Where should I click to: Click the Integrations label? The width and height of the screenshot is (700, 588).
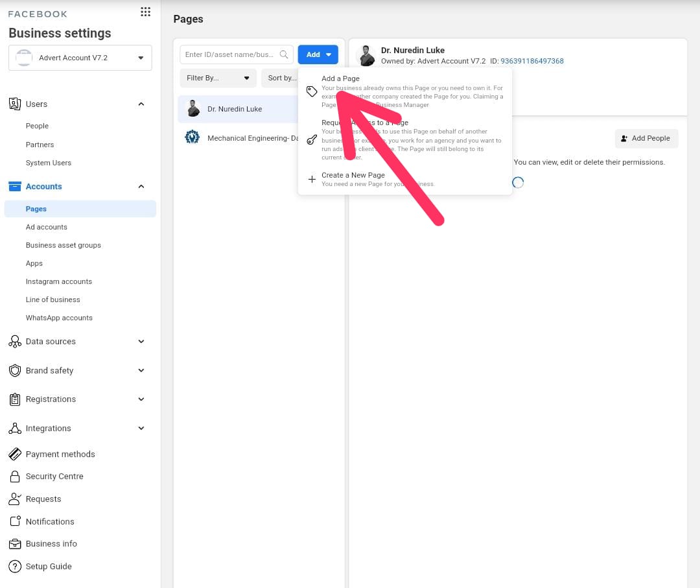(48, 428)
